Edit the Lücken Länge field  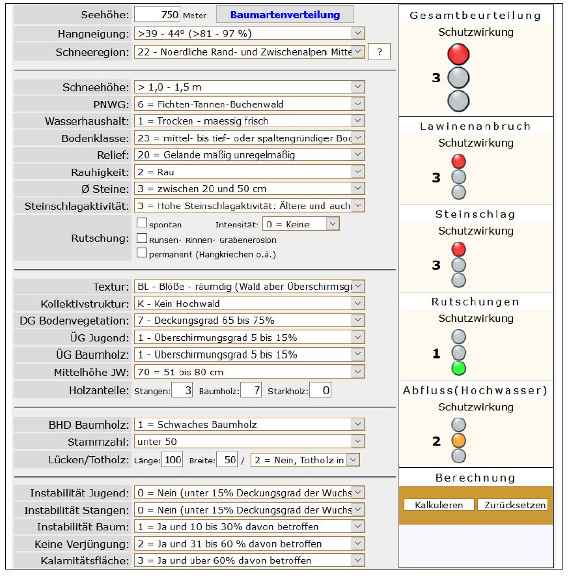point(172,460)
